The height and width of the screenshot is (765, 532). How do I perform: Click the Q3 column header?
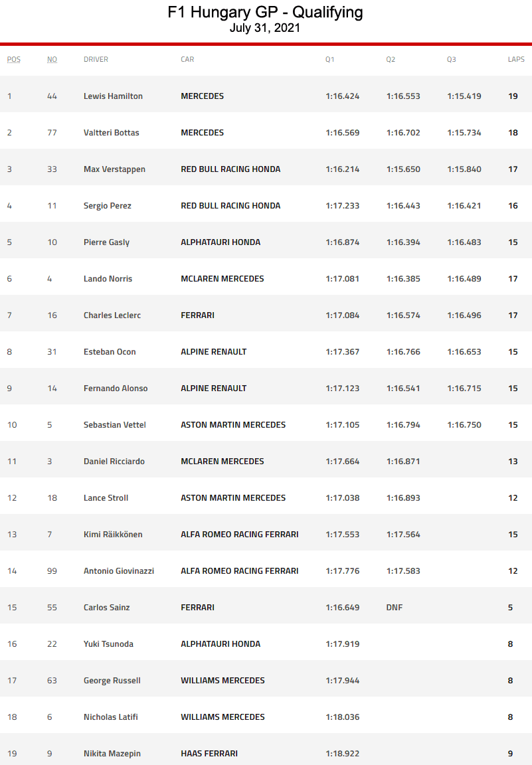point(452,59)
